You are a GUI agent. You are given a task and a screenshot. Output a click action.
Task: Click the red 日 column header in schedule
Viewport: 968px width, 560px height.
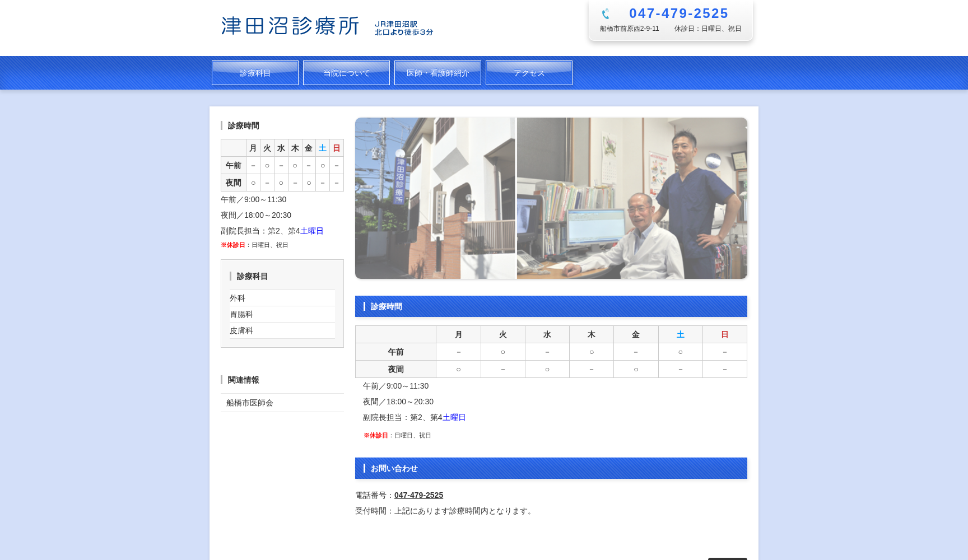(x=724, y=334)
